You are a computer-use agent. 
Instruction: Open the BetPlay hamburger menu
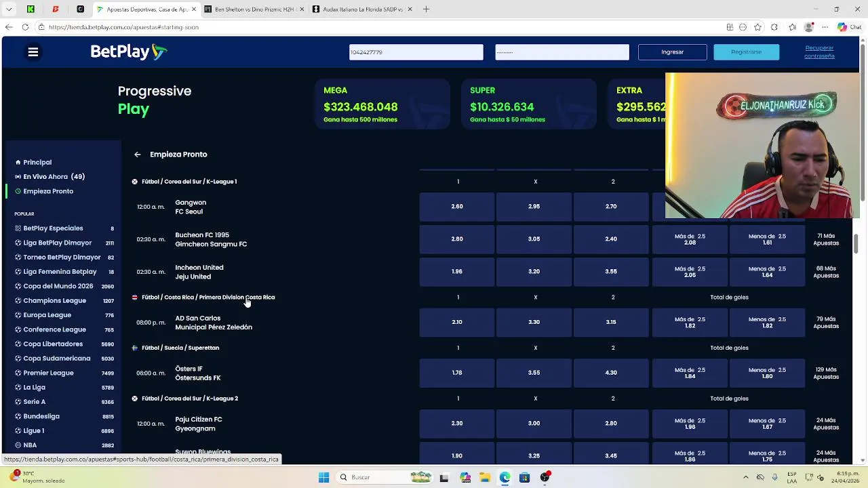coord(33,52)
